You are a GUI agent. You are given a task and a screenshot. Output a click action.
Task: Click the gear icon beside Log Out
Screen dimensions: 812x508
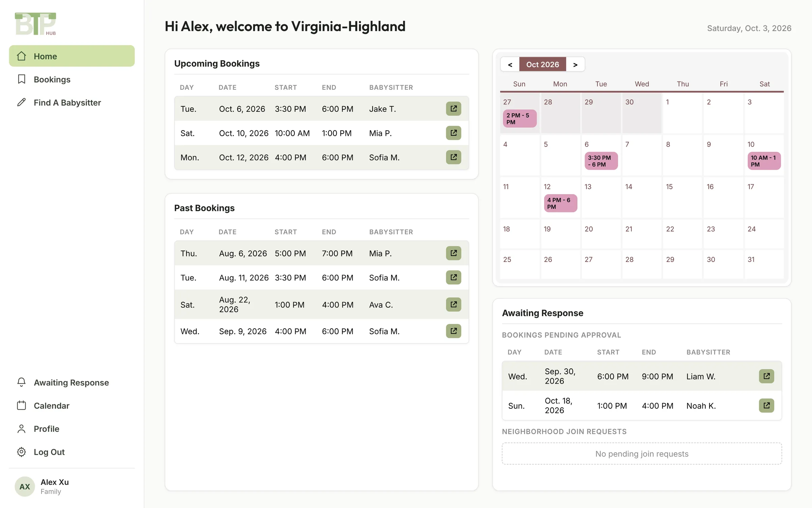click(x=21, y=452)
